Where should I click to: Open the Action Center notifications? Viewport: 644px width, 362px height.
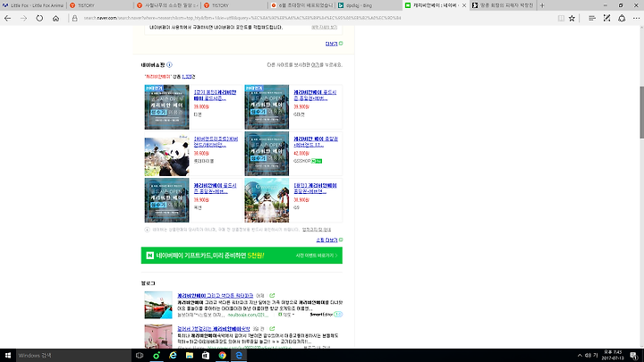click(634, 356)
